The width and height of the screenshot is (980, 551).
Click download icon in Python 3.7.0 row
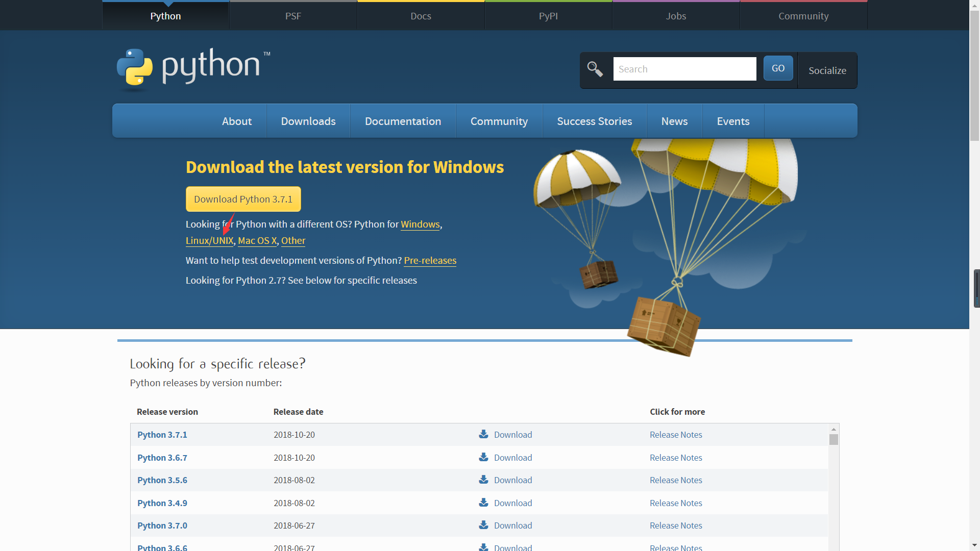483,525
